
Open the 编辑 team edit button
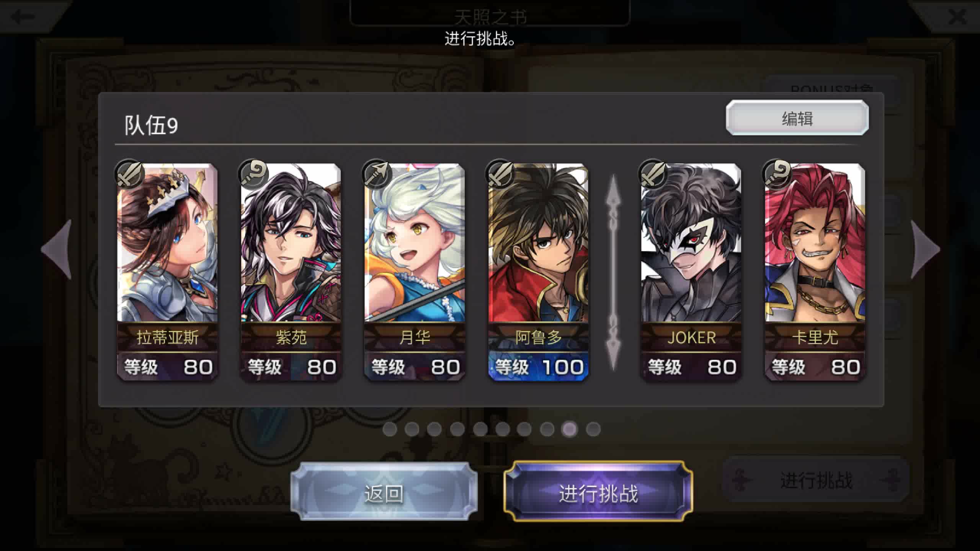coord(797,118)
